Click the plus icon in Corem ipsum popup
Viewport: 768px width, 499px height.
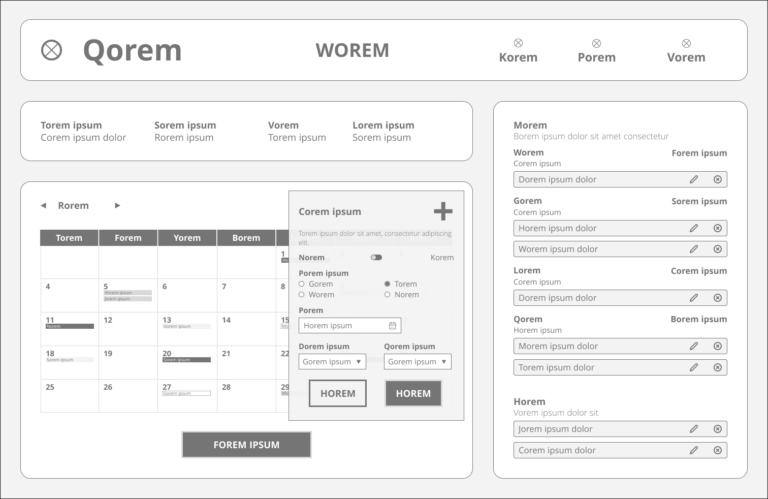443,211
